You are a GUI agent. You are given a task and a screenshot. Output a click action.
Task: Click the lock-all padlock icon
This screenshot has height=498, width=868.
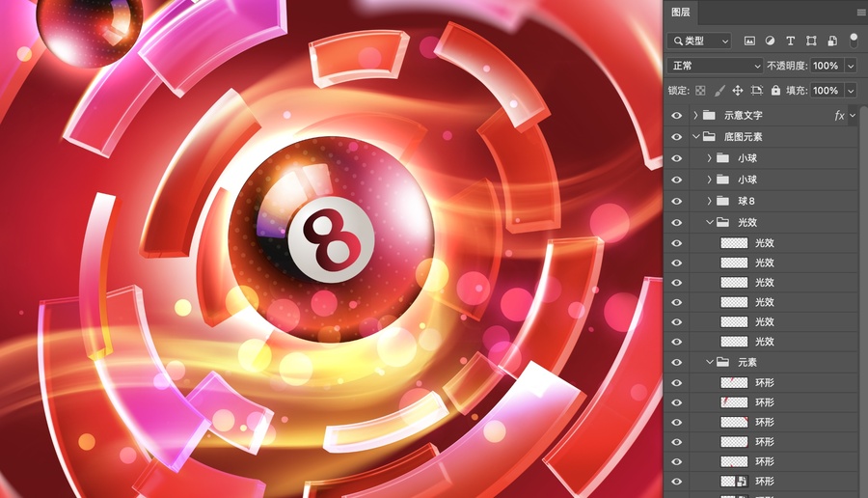(775, 91)
